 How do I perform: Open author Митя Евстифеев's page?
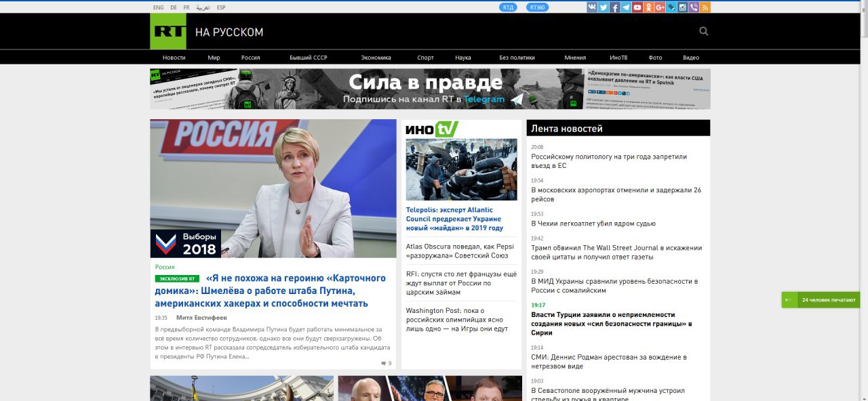click(201, 317)
